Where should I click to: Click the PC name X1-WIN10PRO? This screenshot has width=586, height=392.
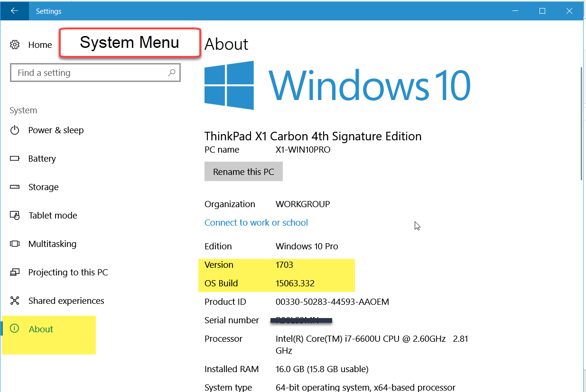click(303, 150)
